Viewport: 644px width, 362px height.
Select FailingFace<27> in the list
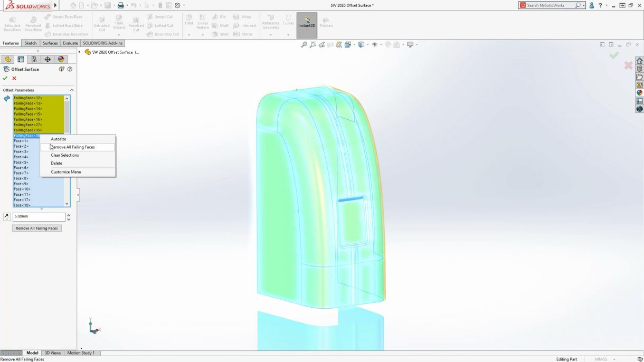38,125
